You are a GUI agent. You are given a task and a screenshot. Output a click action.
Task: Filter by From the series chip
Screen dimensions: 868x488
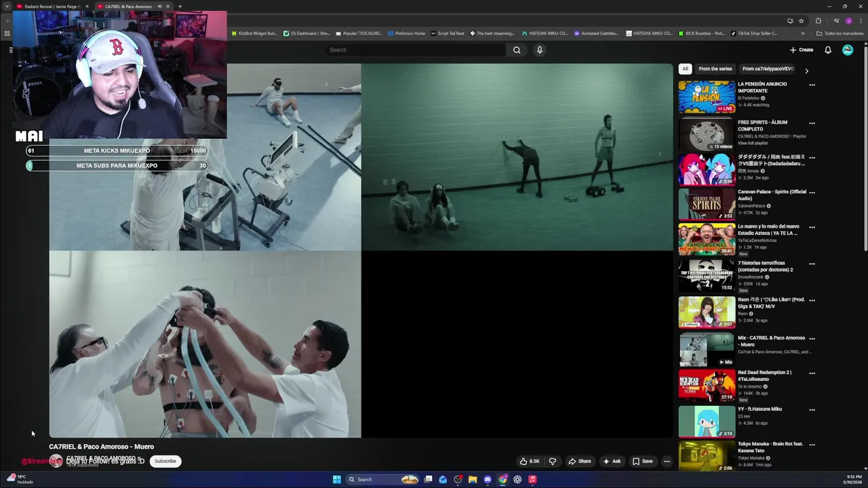click(715, 68)
